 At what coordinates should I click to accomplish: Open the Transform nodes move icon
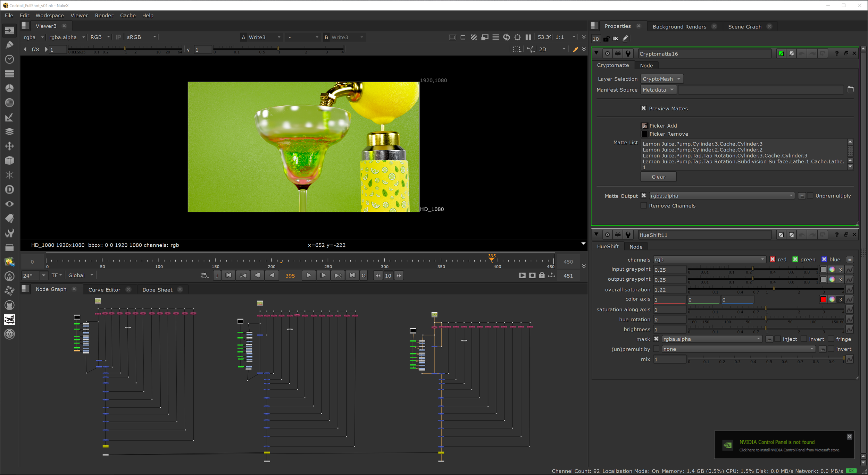[x=9, y=146]
